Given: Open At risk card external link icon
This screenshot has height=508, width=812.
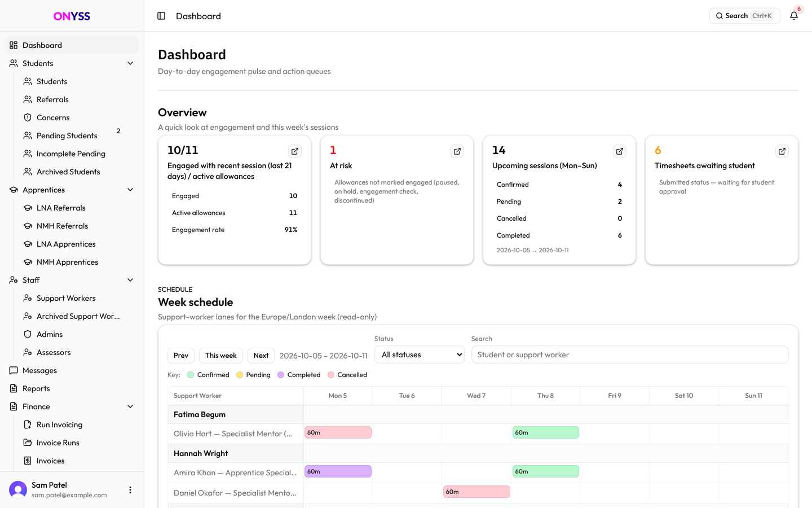Looking at the screenshot, I should tap(457, 151).
